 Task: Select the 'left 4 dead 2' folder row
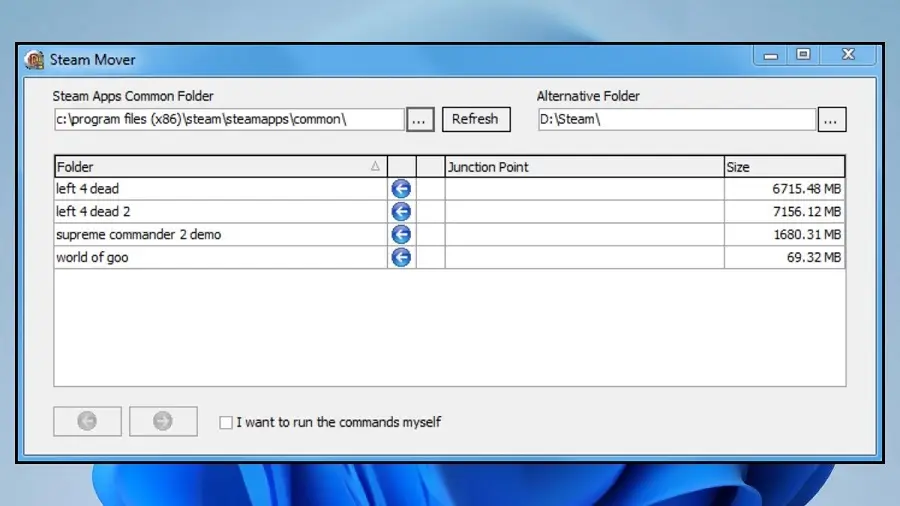[220, 212]
